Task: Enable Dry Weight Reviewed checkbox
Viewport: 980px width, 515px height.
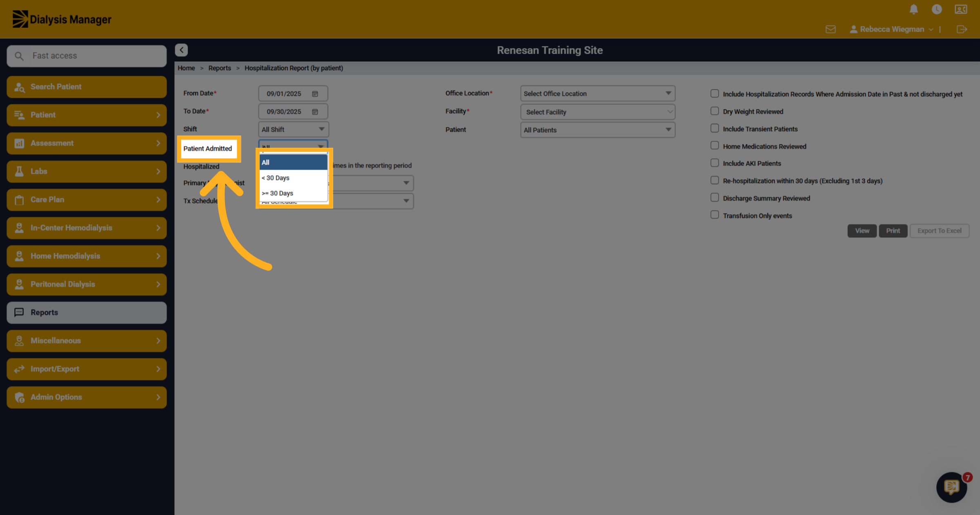Action: click(715, 111)
